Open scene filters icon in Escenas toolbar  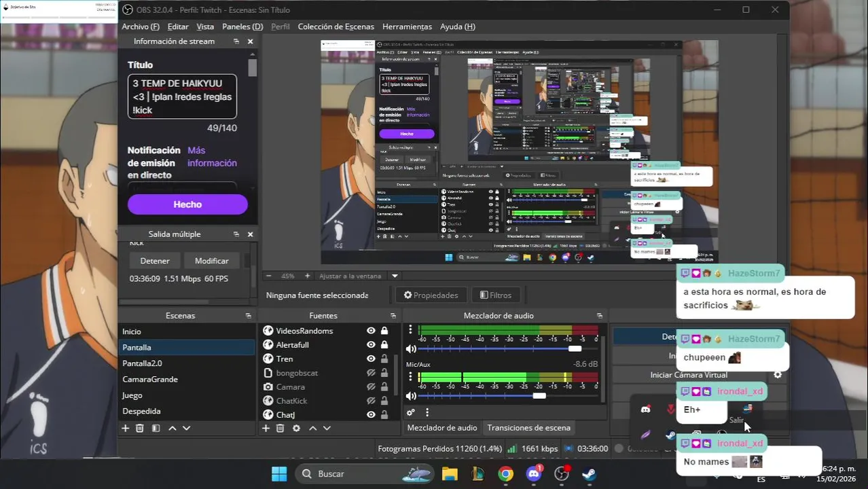(156, 429)
